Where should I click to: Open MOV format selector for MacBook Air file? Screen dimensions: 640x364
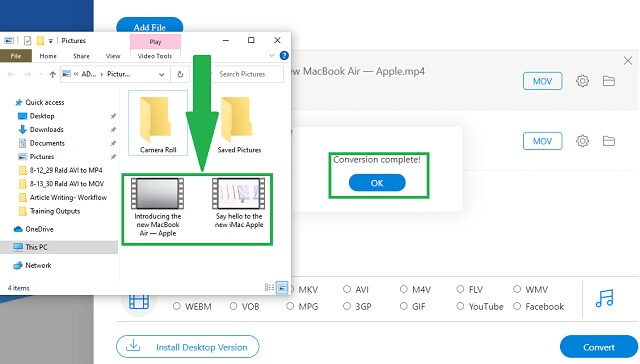542,81
